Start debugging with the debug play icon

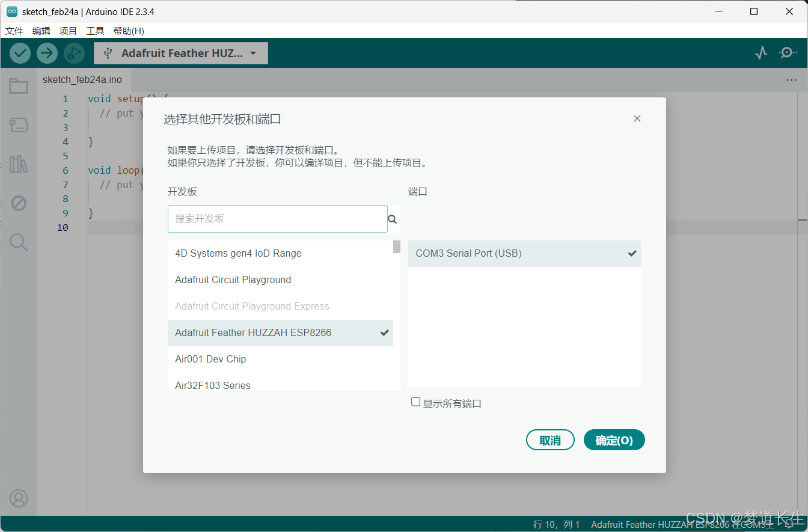[74, 53]
